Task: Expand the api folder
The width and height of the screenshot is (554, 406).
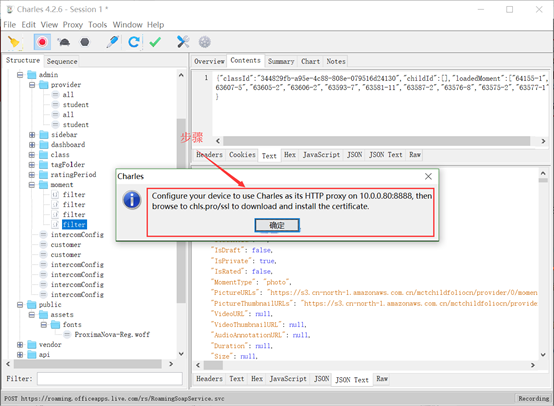Action: [20, 354]
